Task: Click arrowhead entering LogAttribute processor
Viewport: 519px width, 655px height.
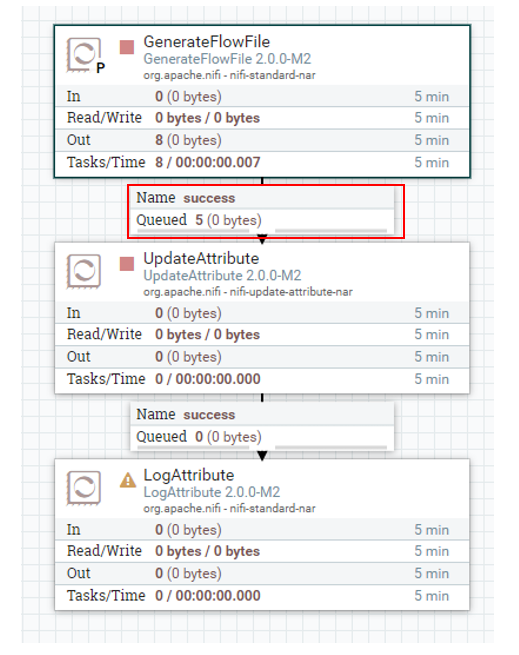Action: (262, 456)
